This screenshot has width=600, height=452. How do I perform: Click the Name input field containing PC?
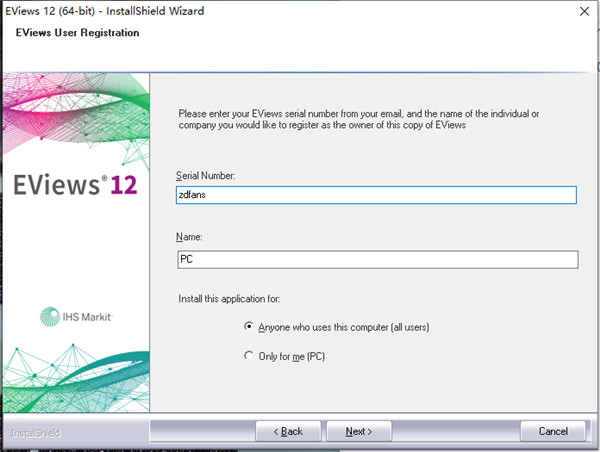click(376, 260)
